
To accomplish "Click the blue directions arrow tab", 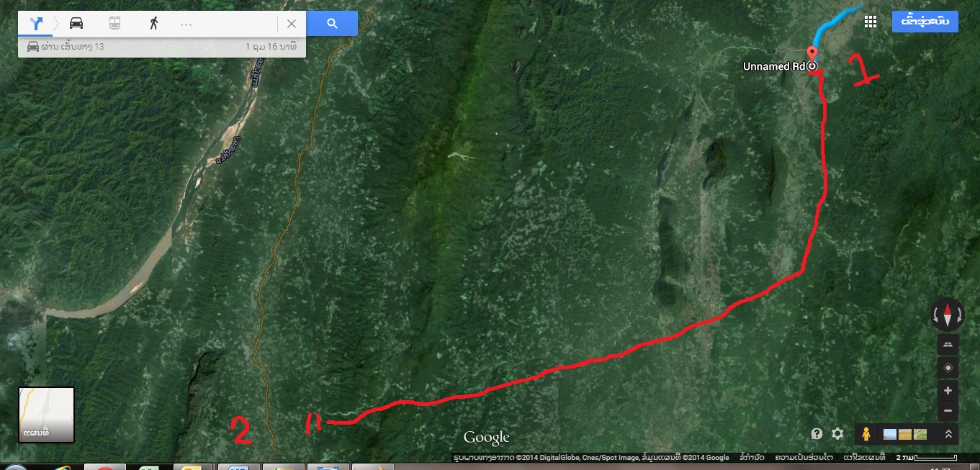I will [x=35, y=23].
